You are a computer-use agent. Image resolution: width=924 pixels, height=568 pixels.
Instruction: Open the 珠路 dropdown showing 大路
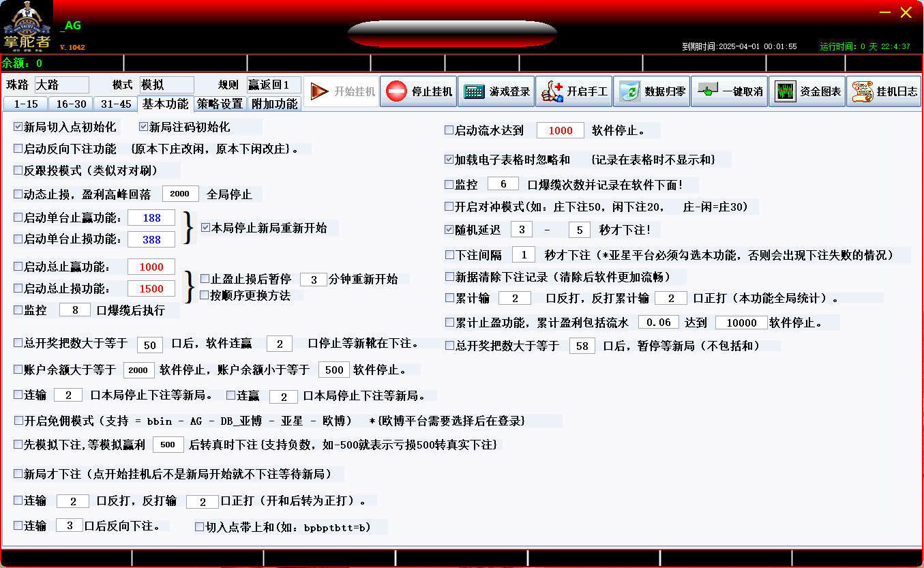pyautogui.click(x=61, y=85)
